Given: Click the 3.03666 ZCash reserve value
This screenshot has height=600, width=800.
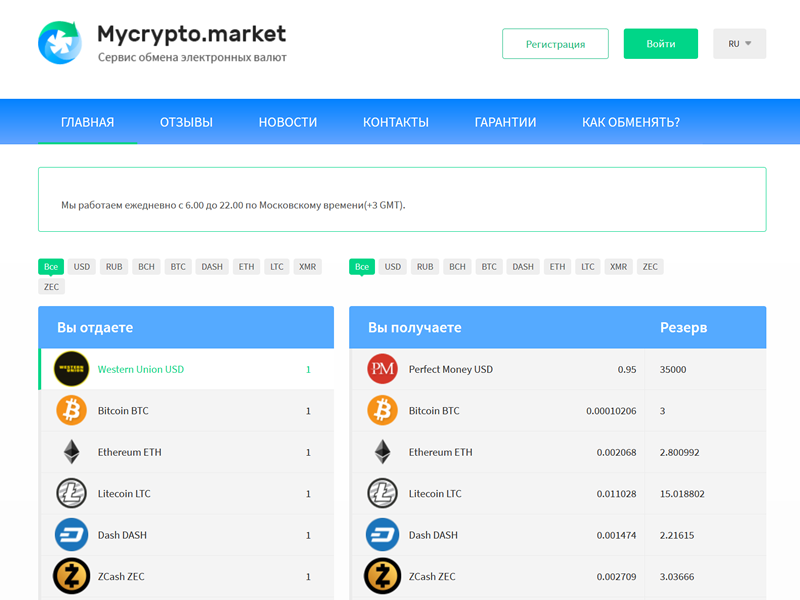Looking at the screenshot, I should 677,577.
